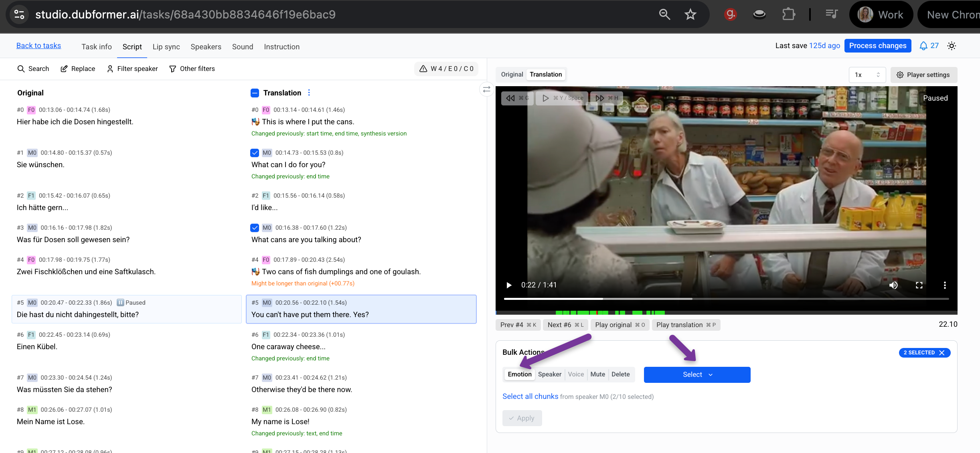980x453 pixels.
Task: Open the Sound tab
Action: coord(243,47)
